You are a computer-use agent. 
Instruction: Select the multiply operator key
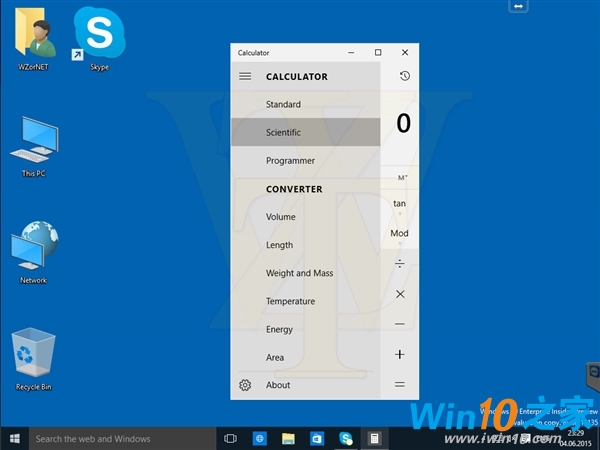pyautogui.click(x=400, y=294)
